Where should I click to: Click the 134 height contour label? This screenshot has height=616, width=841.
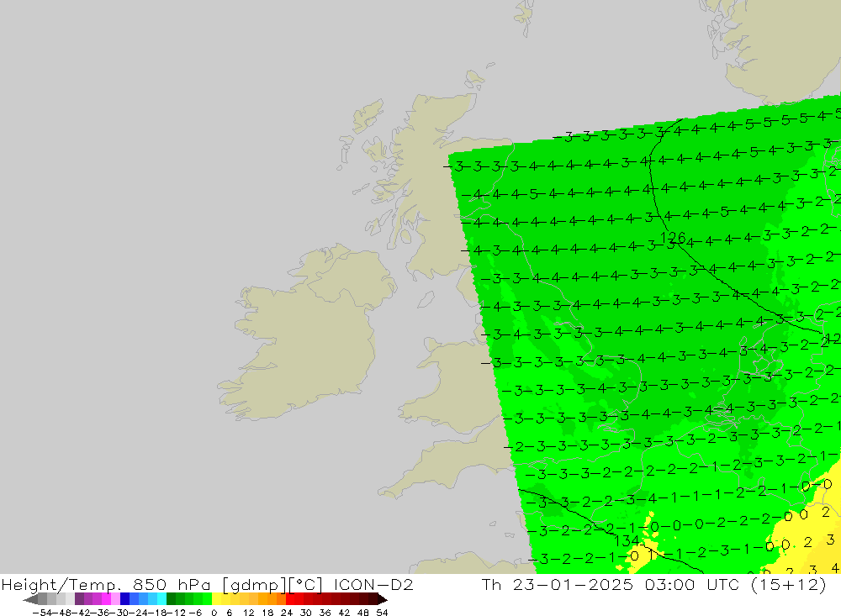click(626, 541)
